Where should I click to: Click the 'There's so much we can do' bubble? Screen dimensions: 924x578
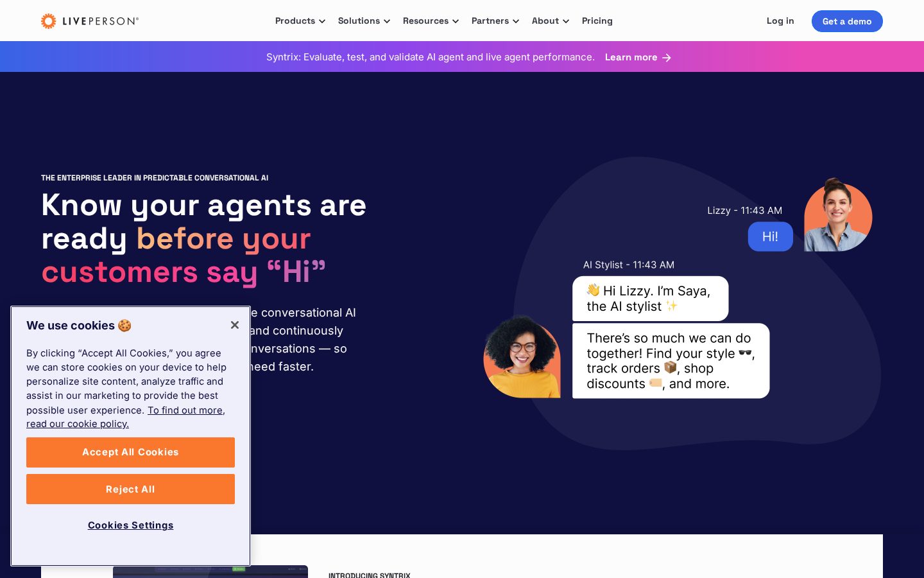671,361
